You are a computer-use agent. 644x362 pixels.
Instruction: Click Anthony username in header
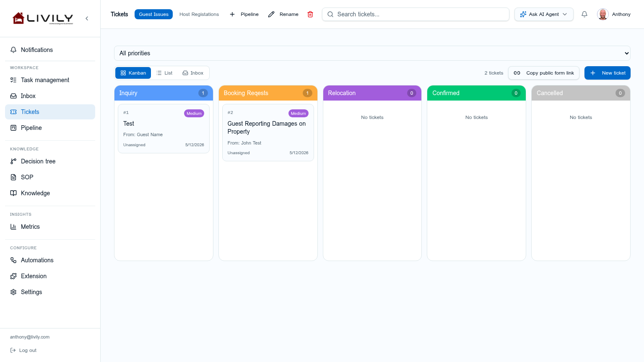(621, 14)
